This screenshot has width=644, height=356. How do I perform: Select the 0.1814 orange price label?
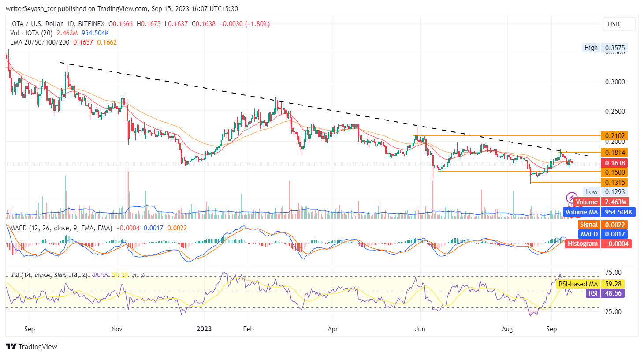(615, 152)
